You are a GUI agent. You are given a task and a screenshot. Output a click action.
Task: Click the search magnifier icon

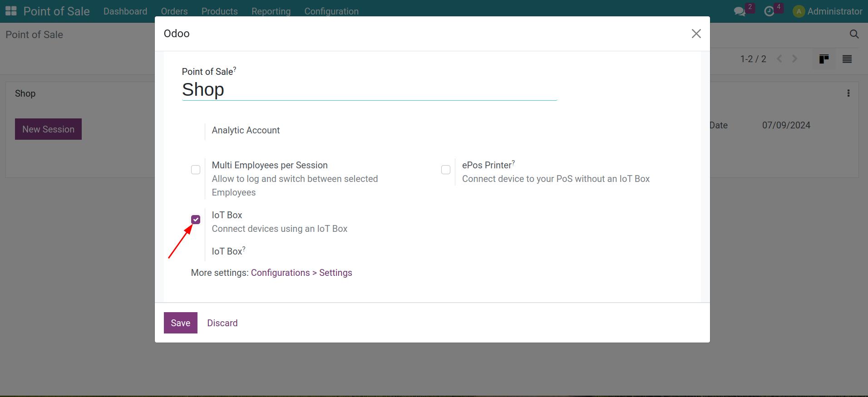854,34
